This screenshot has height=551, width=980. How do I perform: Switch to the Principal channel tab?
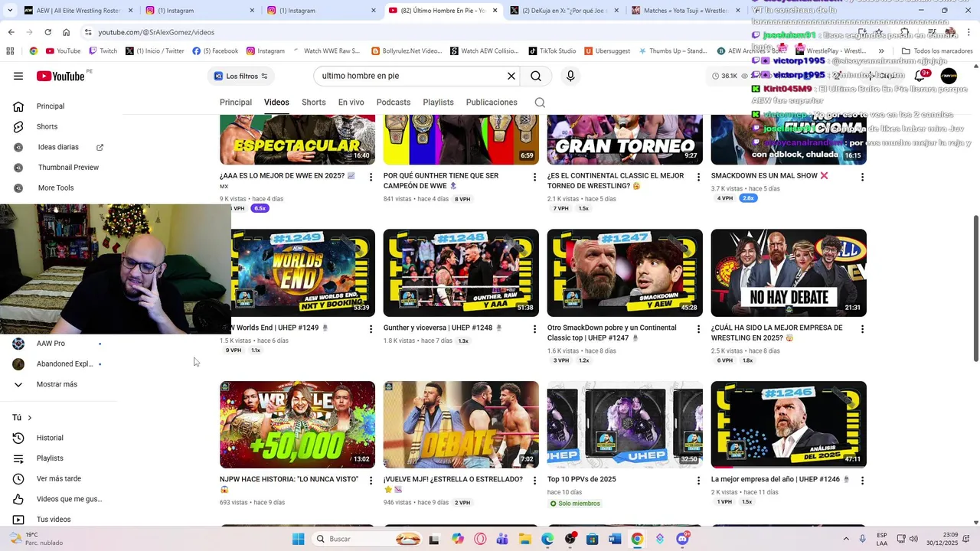(x=236, y=103)
